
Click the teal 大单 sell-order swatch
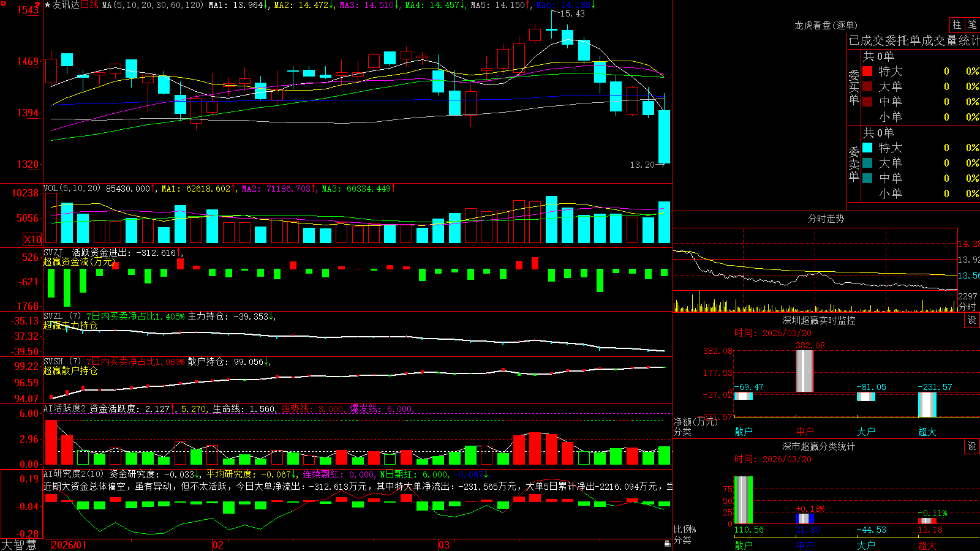(867, 163)
